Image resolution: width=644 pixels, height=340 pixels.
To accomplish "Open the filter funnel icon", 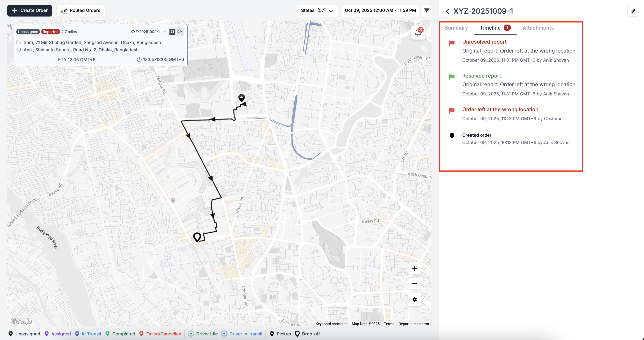I will [x=426, y=11].
